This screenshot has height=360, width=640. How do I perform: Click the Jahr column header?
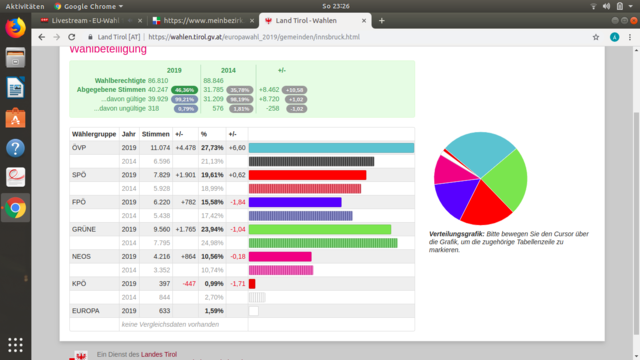129,134
